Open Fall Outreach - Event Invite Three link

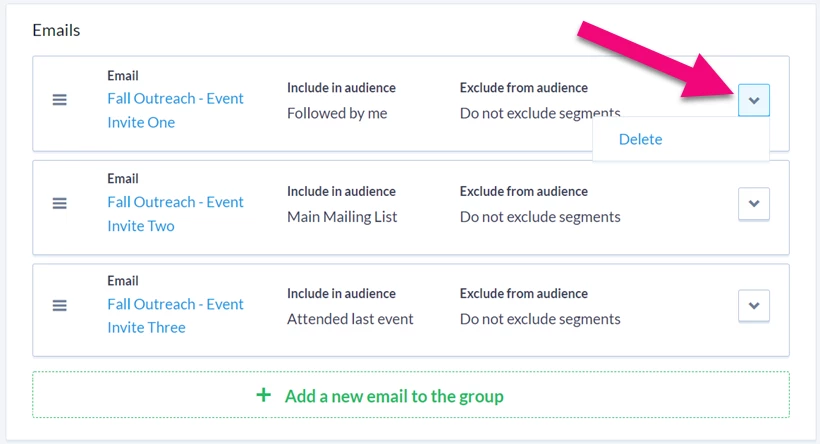pyautogui.click(x=175, y=316)
